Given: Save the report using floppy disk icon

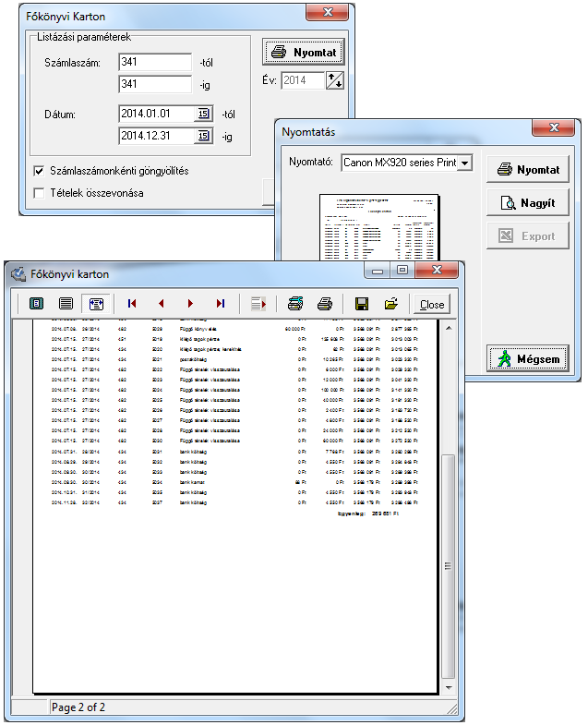Looking at the screenshot, I should 362,304.
